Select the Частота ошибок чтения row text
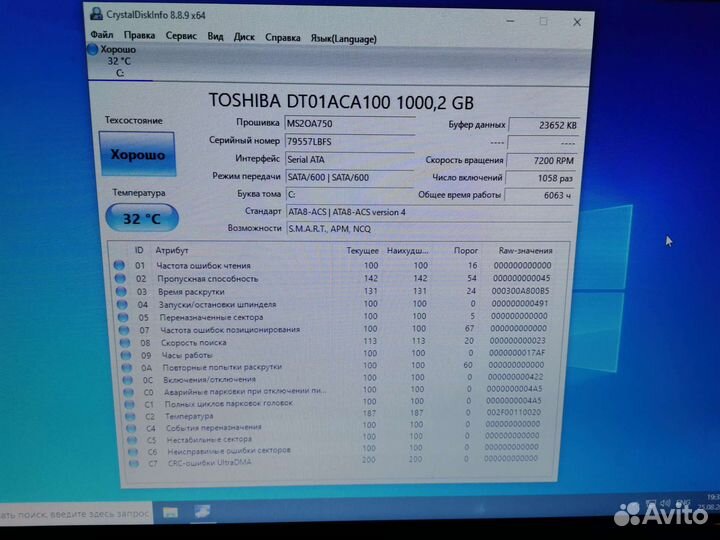This screenshot has width=720, height=540. (x=203, y=265)
